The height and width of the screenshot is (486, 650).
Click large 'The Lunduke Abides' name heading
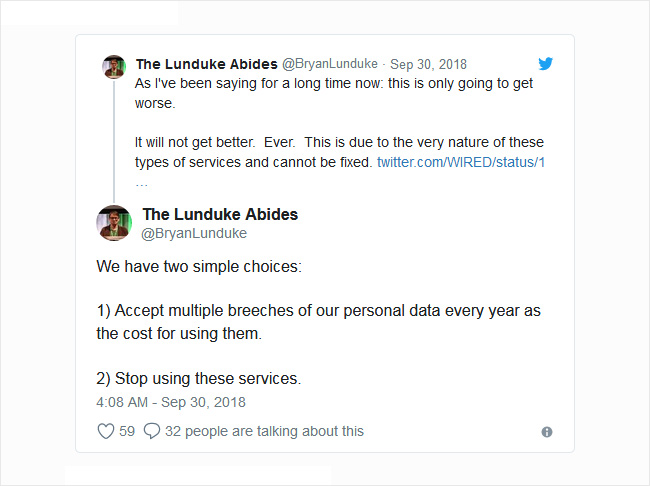pyautogui.click(x=220, y=214)
